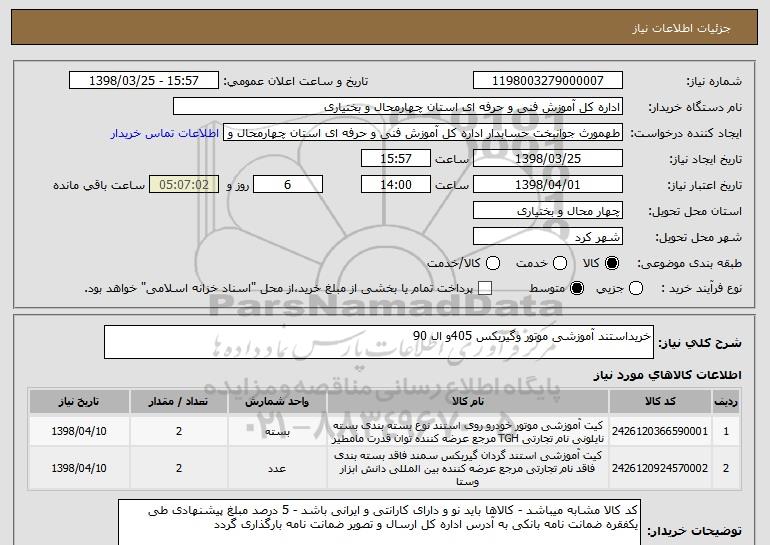
Task: Choose the جزیی purchase process option
Action: (635, 288)
